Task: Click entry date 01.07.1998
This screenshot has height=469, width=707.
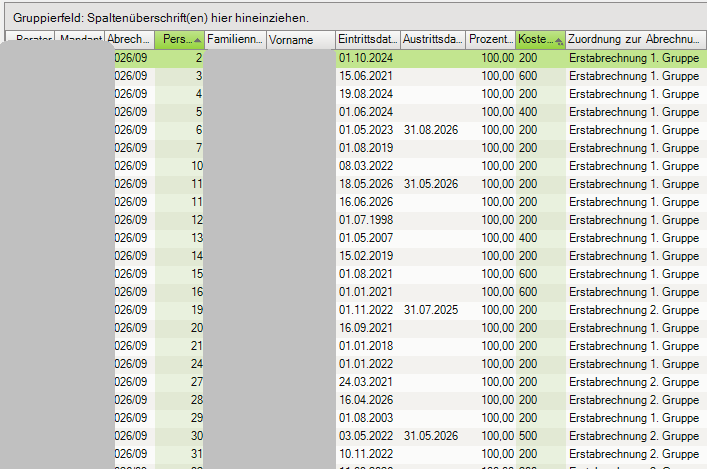Action: (x=366, y=220)
